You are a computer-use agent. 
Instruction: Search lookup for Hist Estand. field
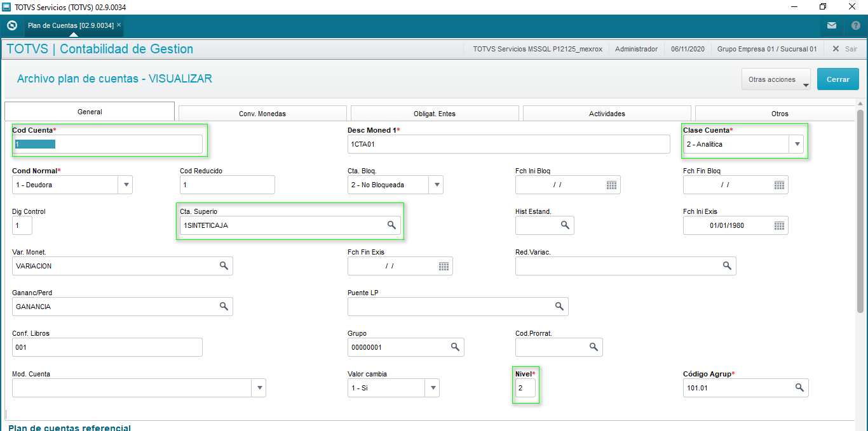tap(565, 225)
